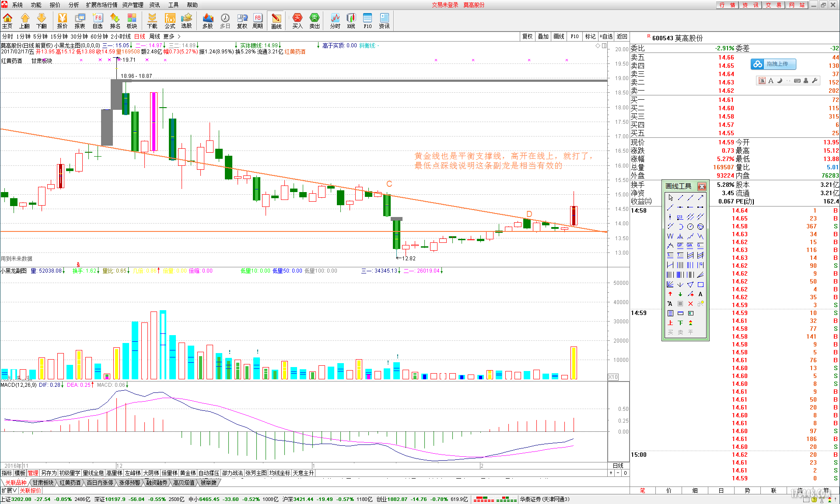Viewport: 840px width, 504px height.
Task: Close the 画线工具 drawing tools panel
Action: pos(702,186)
